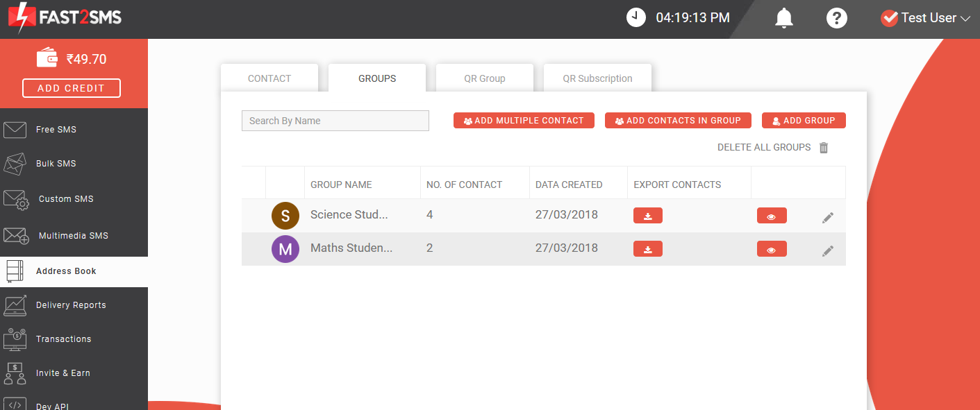Edit the Maths Students group with pencil
The width and height of the screenshot is (980, 410).
[x=828, y=251]
